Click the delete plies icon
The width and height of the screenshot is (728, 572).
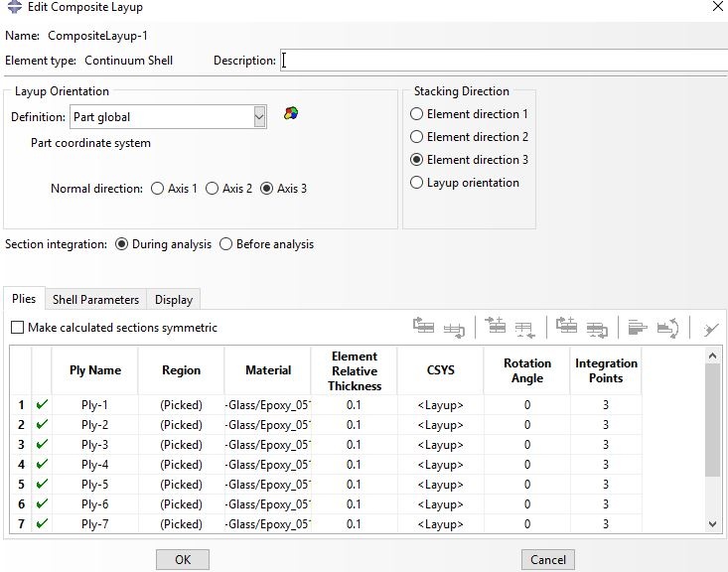pyautogui.click(x=710, y=328)
